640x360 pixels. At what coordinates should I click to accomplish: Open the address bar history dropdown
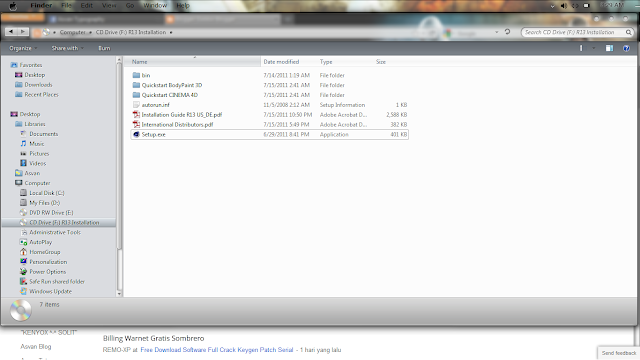tap(497, 32)
